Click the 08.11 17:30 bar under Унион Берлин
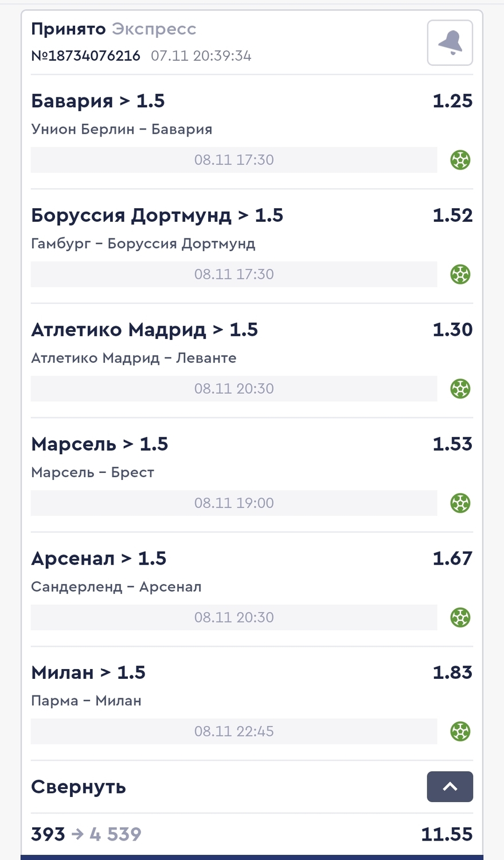Viewport: 504px width, 860px height. coord(234,160)
